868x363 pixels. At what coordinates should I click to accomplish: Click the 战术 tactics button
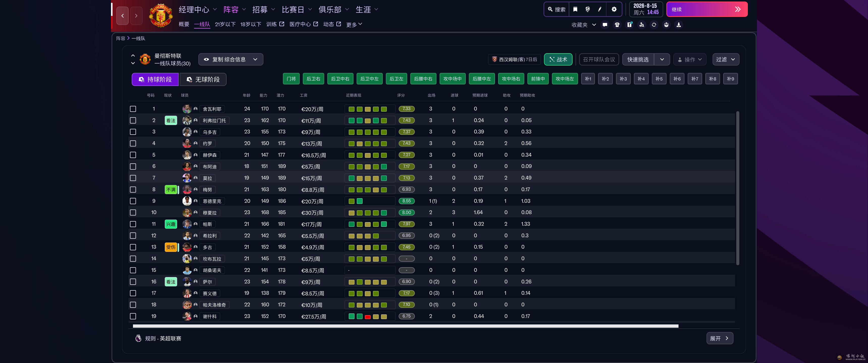tap(558, 59)
